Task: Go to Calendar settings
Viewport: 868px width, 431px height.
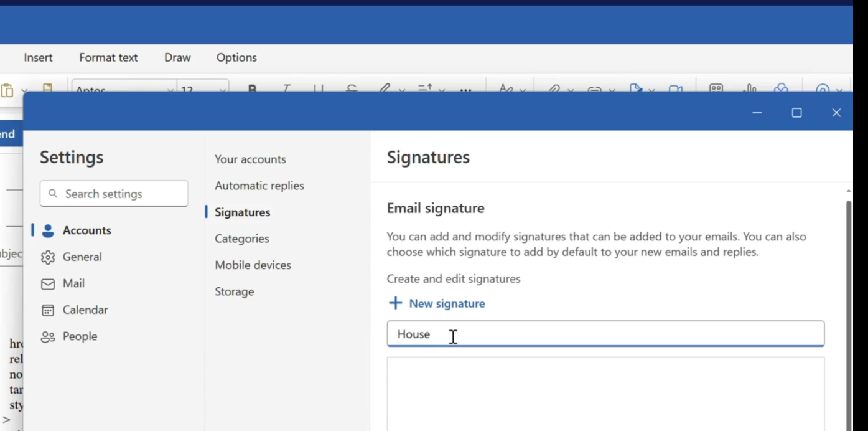Action: 85,310
